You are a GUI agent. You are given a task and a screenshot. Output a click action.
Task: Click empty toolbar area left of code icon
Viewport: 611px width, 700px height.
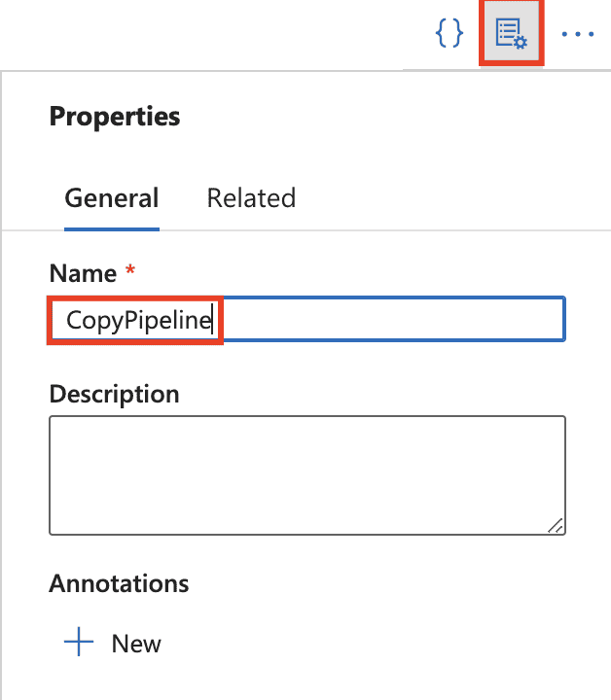tap(243, 34)
